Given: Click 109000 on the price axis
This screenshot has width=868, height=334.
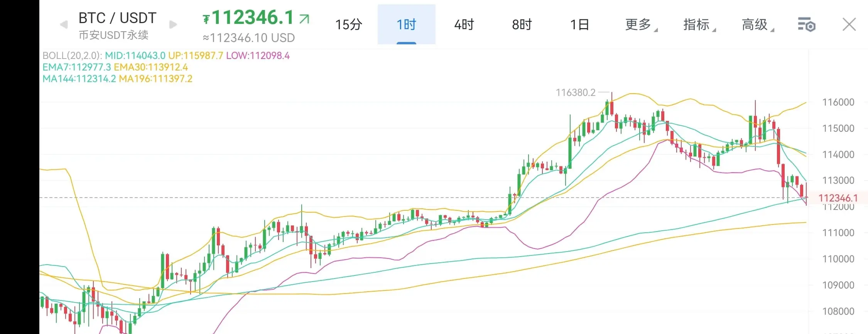Looking at the screenshot, I should point(838,285).
